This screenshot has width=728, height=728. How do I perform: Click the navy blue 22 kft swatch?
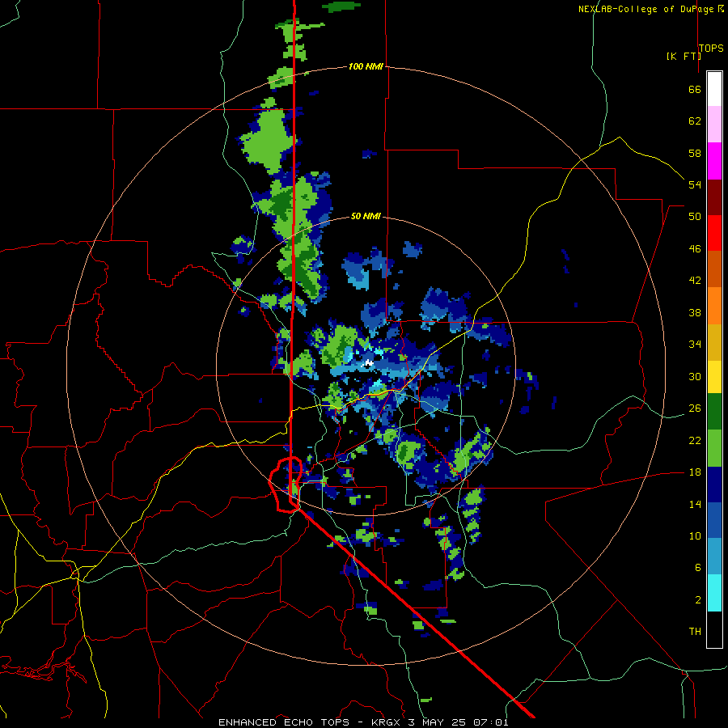pyautogui.click(x=714, y=485)
